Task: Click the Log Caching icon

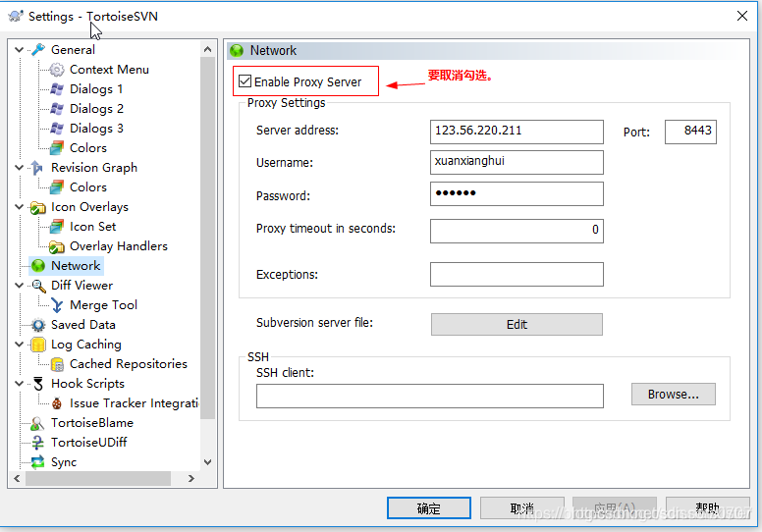Action: tap(38, 345)
